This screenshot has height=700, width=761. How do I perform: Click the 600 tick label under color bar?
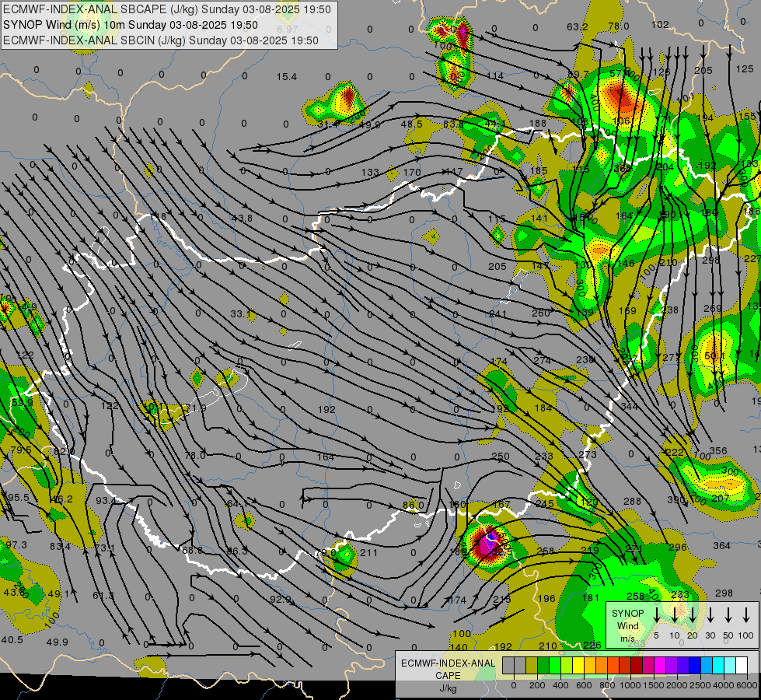pos(584,685)
